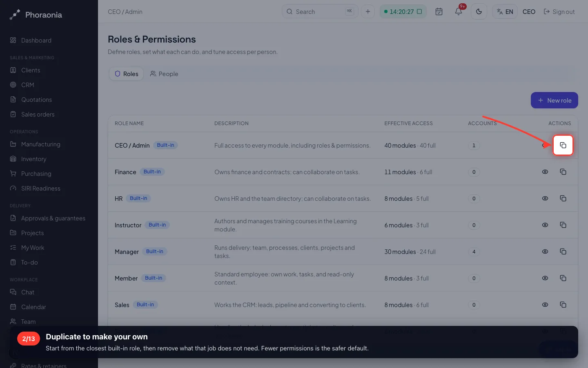
Task: Duplicate the Manager role
Action: pos(563,251)
